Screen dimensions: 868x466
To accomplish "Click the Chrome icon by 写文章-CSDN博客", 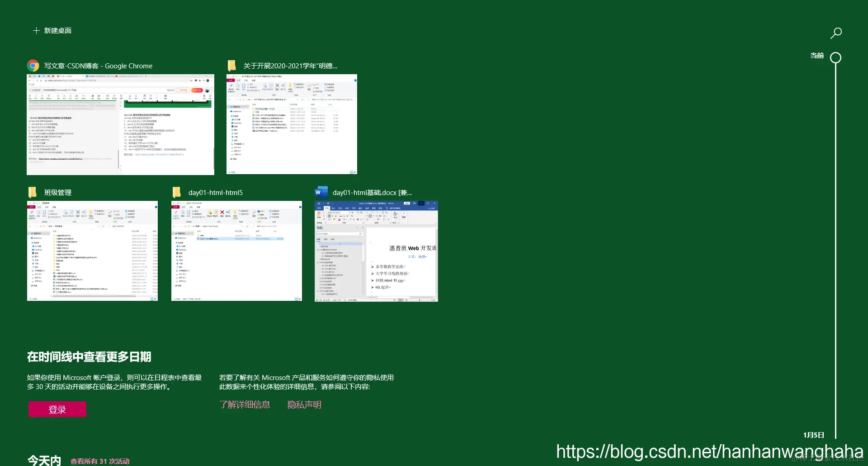I will click(33, 66).
